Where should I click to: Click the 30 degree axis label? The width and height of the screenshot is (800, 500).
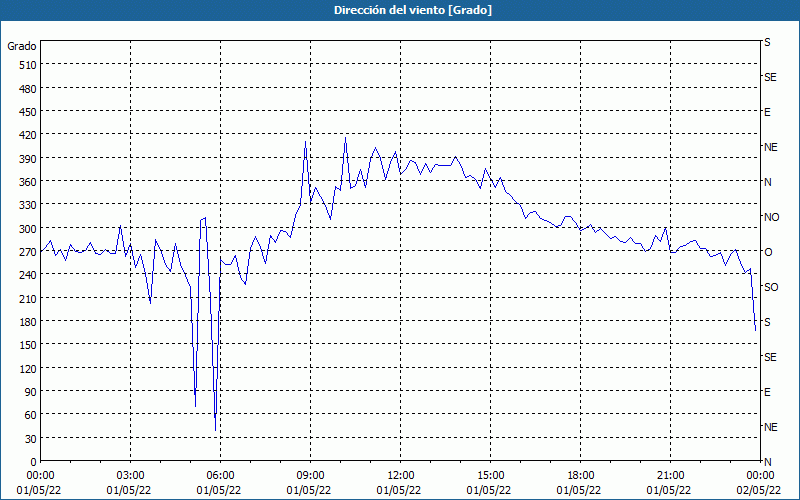click(x=31, y=439)
